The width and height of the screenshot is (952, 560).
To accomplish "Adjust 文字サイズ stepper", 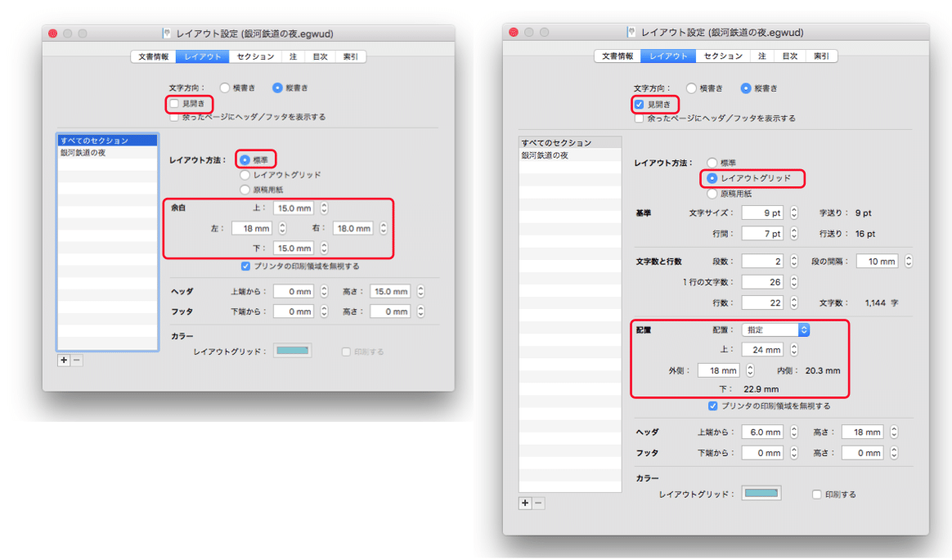I will [x=794, y=213].
